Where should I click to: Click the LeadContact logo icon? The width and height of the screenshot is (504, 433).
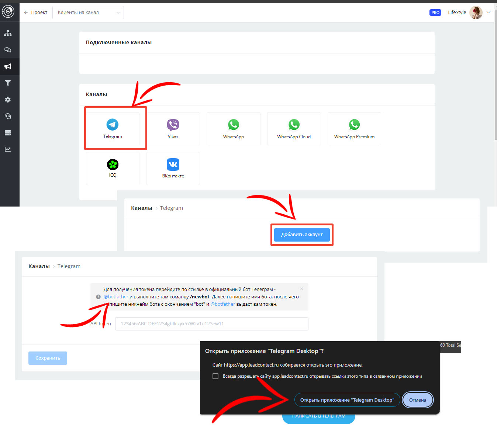8,11
